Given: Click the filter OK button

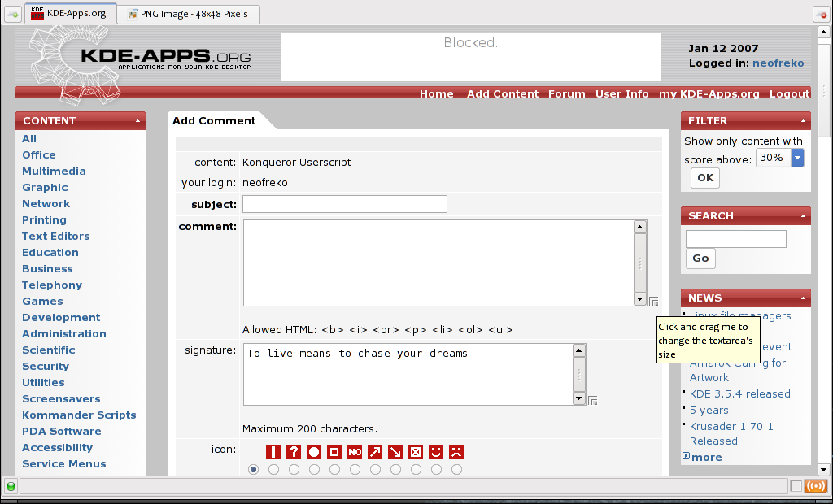Looking at the screenshot, I should click(705, 178).
